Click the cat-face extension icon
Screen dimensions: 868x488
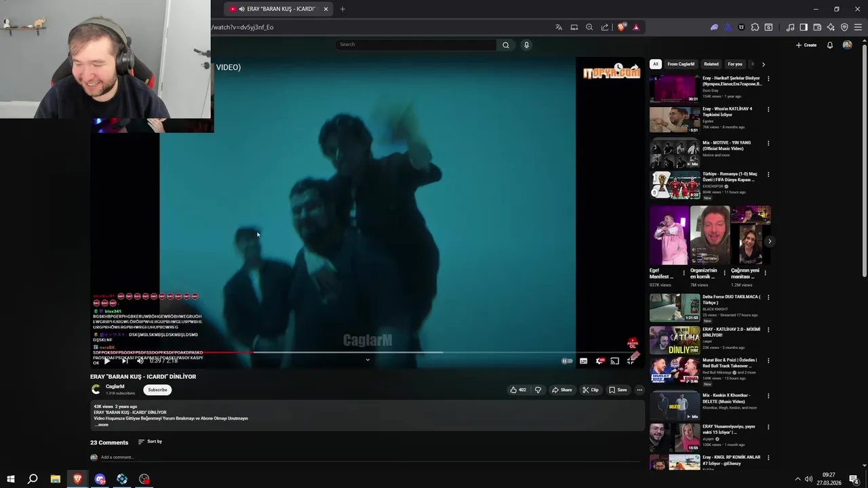[741, 27]
